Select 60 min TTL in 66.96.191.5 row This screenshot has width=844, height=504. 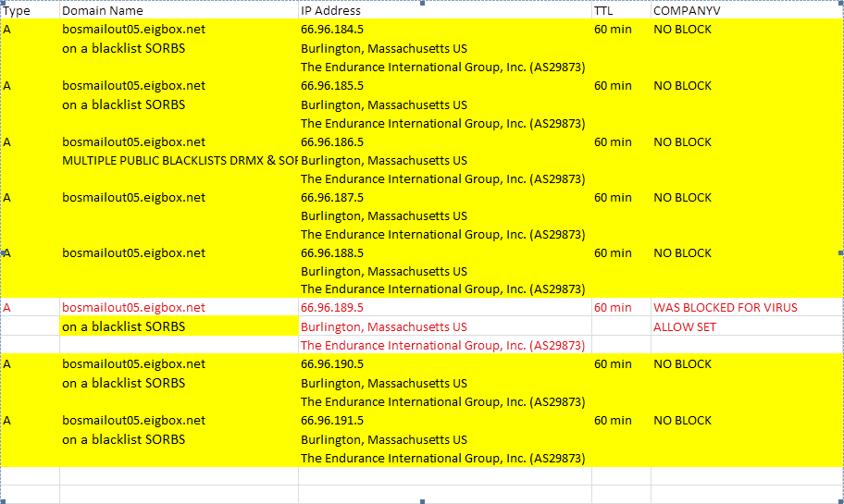[x=621, y=420]
